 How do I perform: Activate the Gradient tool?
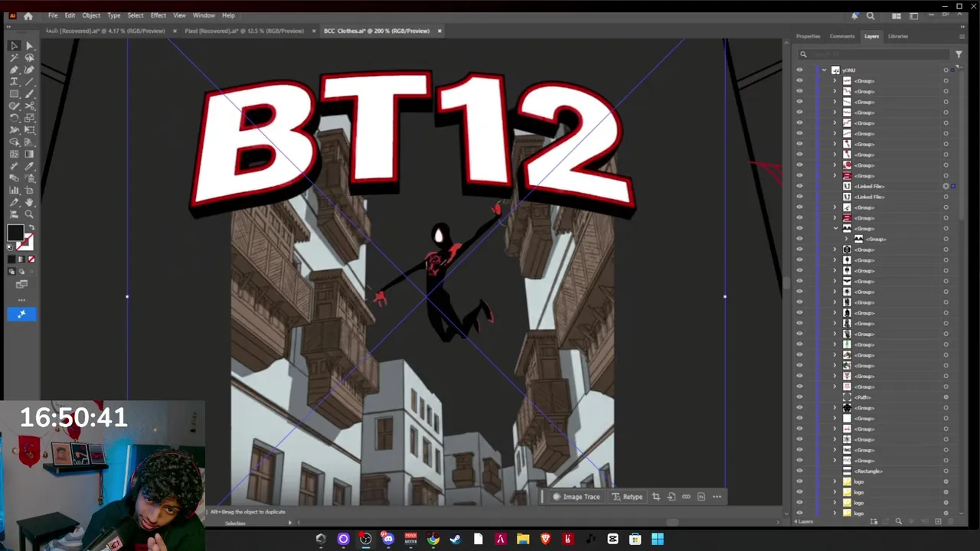(x=30, y=154)
